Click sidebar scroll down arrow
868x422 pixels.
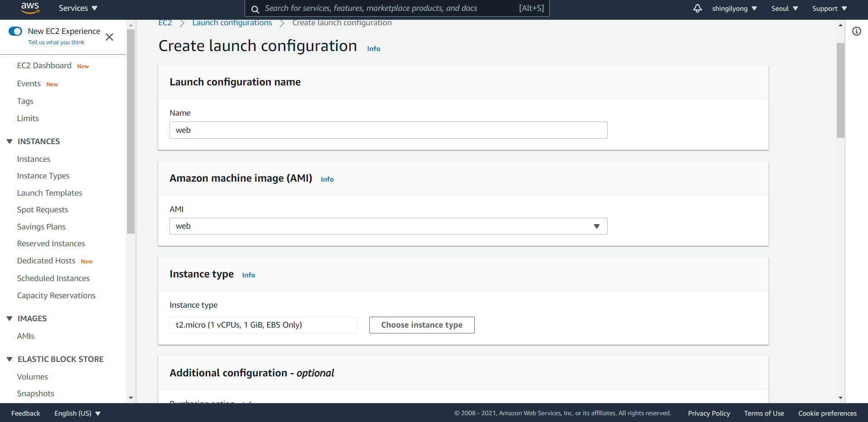click(x=131, y=398)
